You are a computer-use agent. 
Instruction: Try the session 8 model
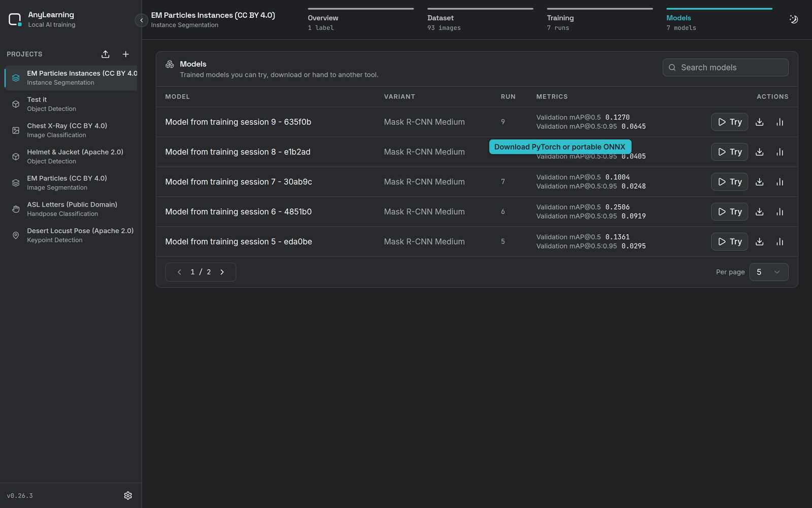coord(729,152)
